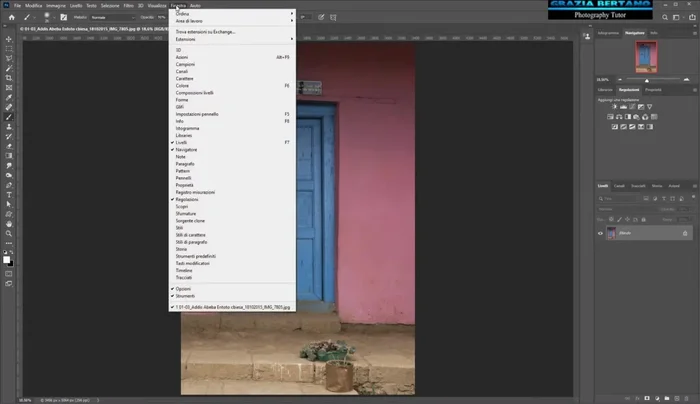Click the lock icon on Sfondo layer
700x404 pixels.
click(684, 232)
